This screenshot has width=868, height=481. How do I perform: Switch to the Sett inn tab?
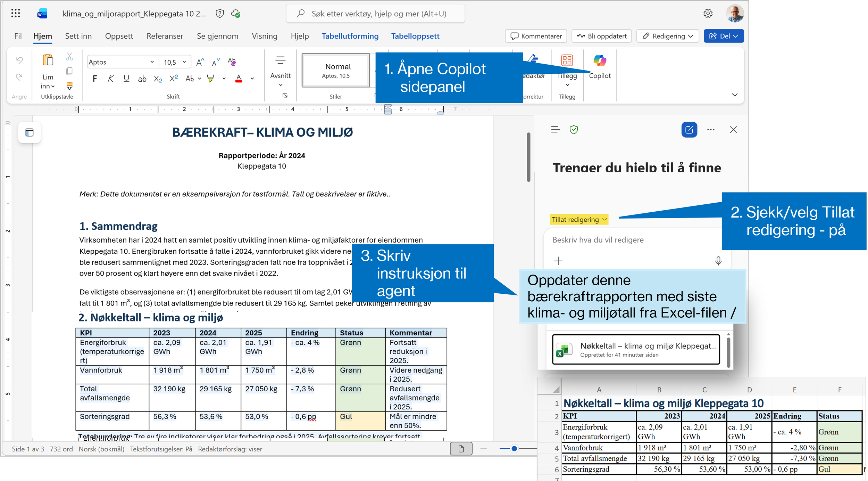[x=78, y=36]
